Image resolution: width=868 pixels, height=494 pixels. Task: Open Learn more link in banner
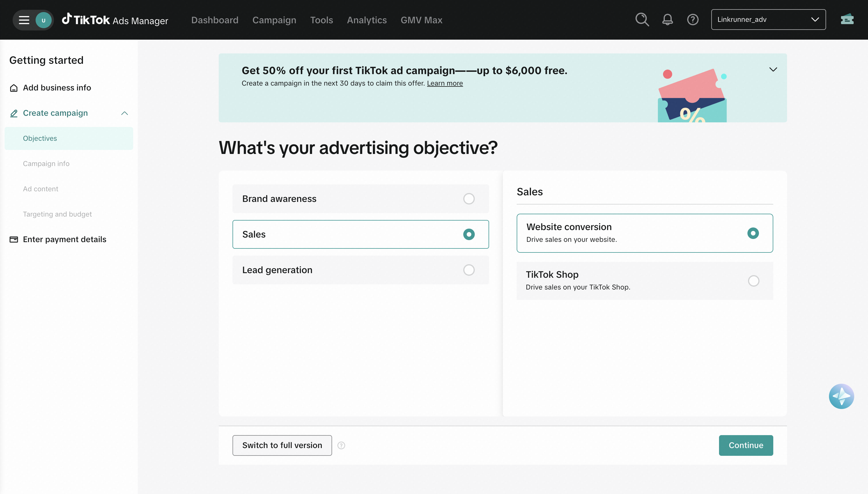(445, 84)
